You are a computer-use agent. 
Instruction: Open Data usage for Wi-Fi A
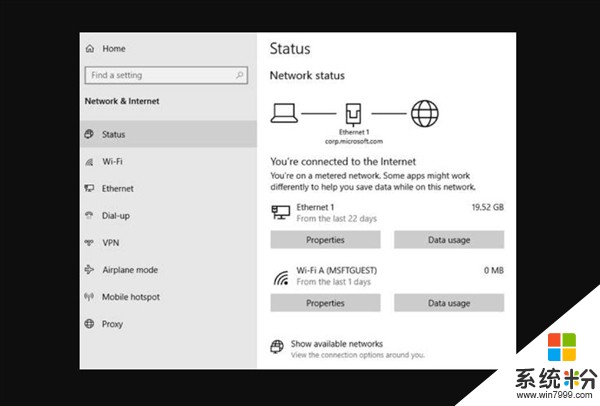click(449, 303)
